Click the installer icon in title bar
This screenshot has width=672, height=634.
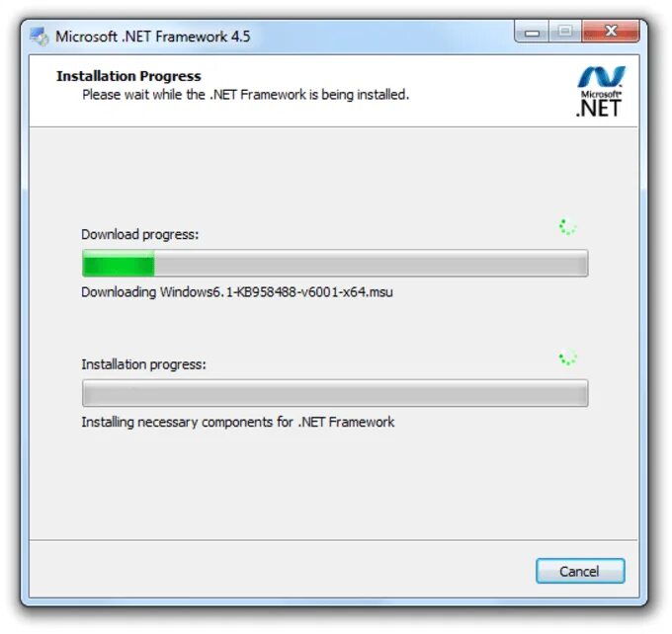40,37
